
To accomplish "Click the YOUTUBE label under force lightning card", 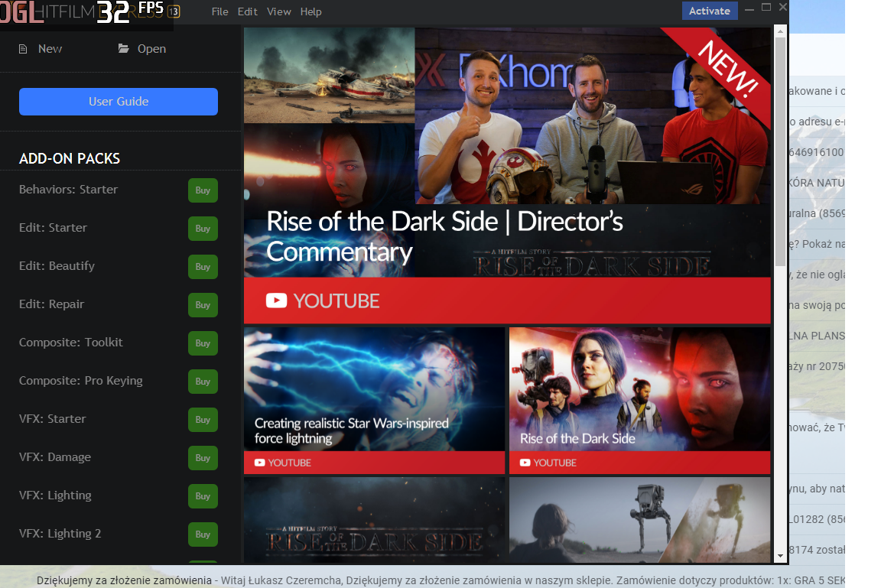I will [x=289, y=463].
